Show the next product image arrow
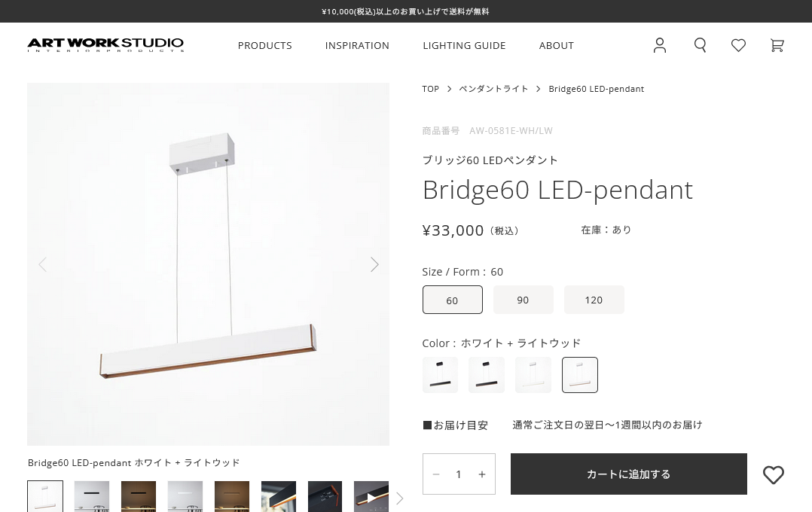This screenshot has width=812, height=512. [x=374, y=264]
